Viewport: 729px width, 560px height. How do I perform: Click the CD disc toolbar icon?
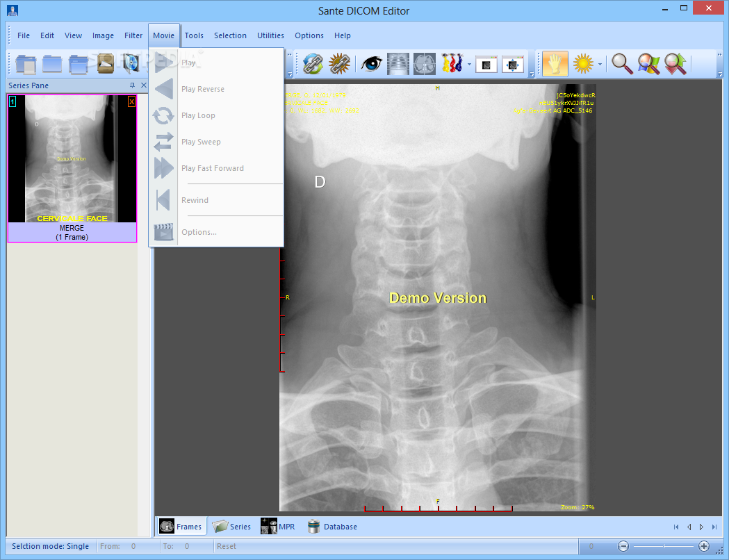(x=131, y=64)
